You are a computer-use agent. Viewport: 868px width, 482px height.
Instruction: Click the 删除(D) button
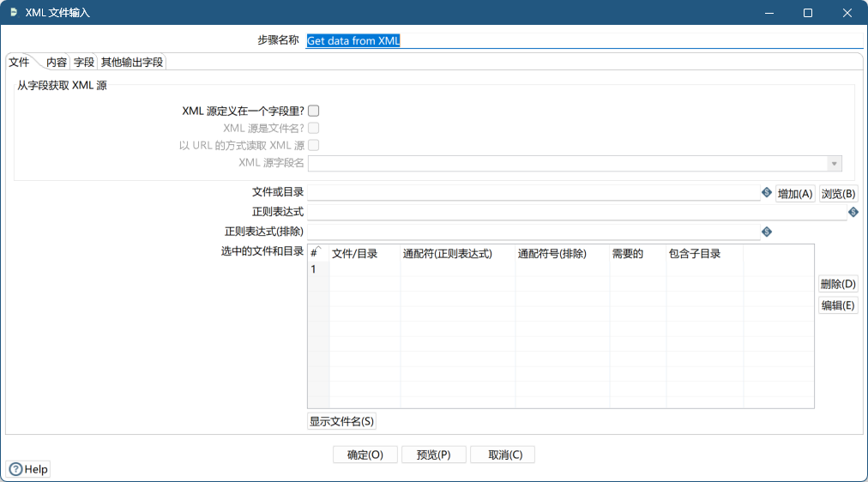(838, 284)
